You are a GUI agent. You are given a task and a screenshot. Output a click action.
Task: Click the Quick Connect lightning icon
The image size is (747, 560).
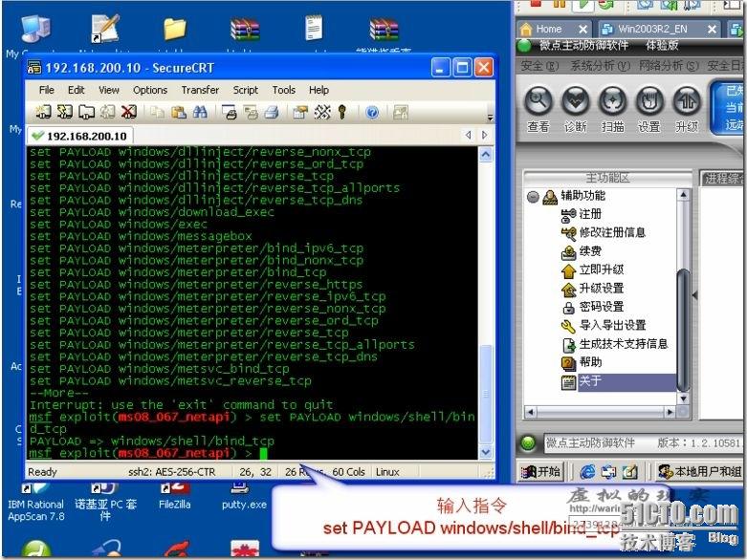pos(65,112)
